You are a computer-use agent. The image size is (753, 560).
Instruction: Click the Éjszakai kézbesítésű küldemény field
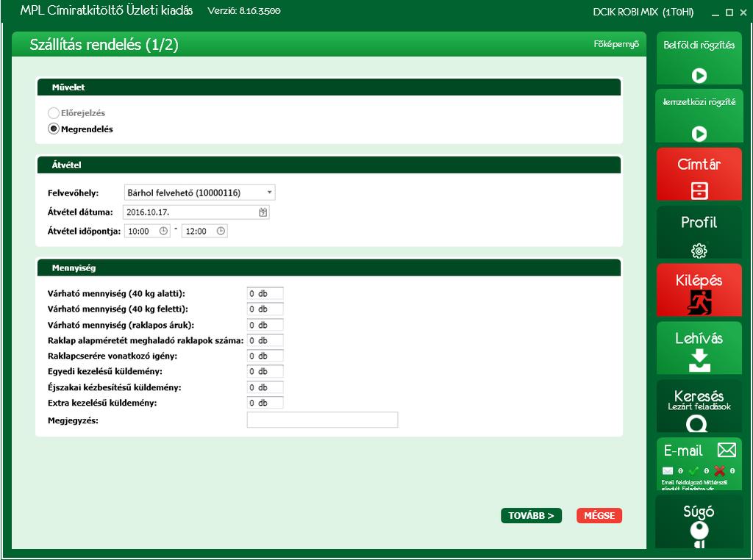265,387
